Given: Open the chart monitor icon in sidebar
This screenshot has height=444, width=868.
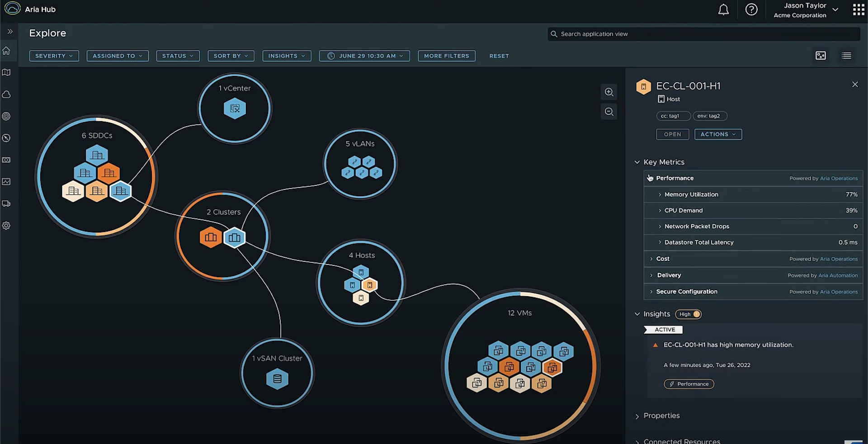Looking at the screenshot, I should 6,182.
